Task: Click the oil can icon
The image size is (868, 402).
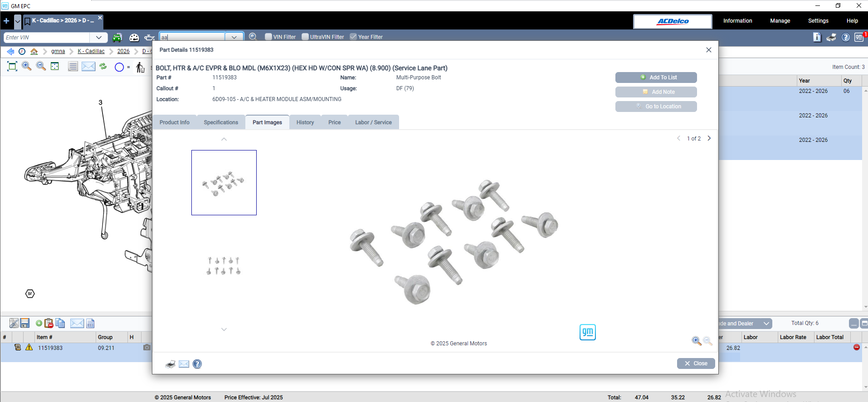Action: click(x=150, y=38)
